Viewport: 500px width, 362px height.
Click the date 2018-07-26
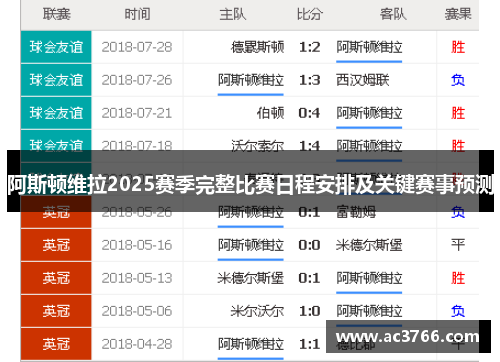137,80
